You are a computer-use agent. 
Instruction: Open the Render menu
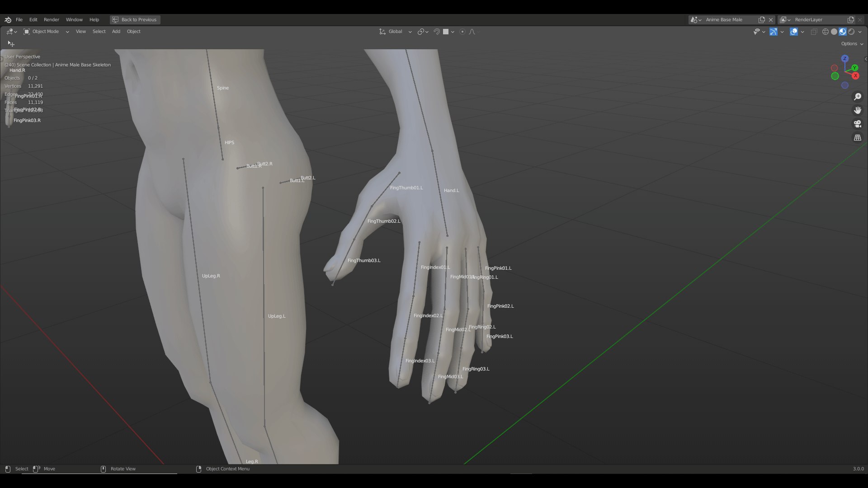[51, 19]
